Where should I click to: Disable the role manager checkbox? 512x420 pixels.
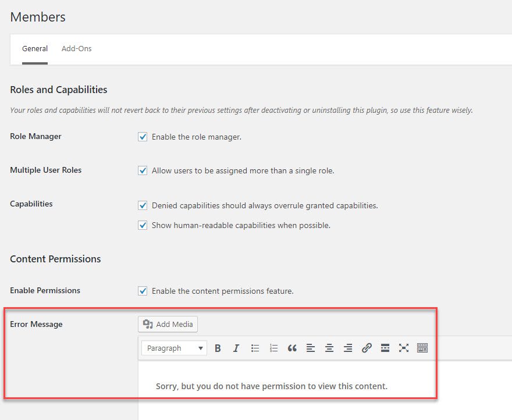[143, 137]
